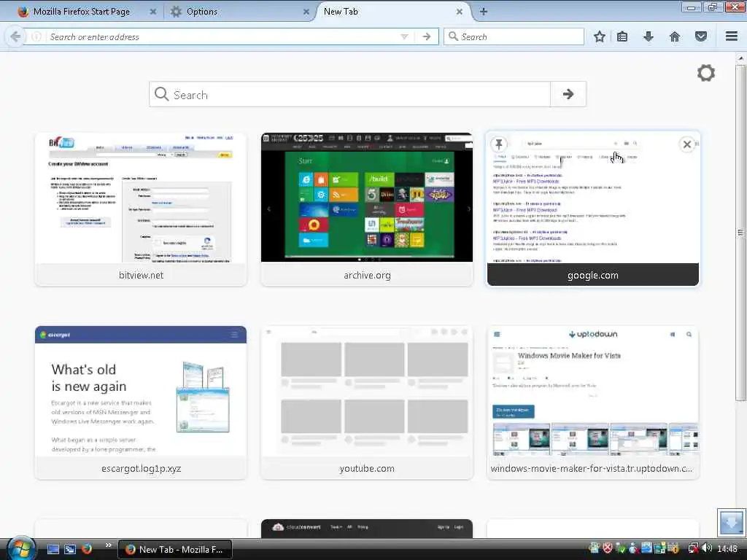This screenshot has width=747, height=560.
Task: Click the taskbar clock 14:48
Action: pos(727,549)
